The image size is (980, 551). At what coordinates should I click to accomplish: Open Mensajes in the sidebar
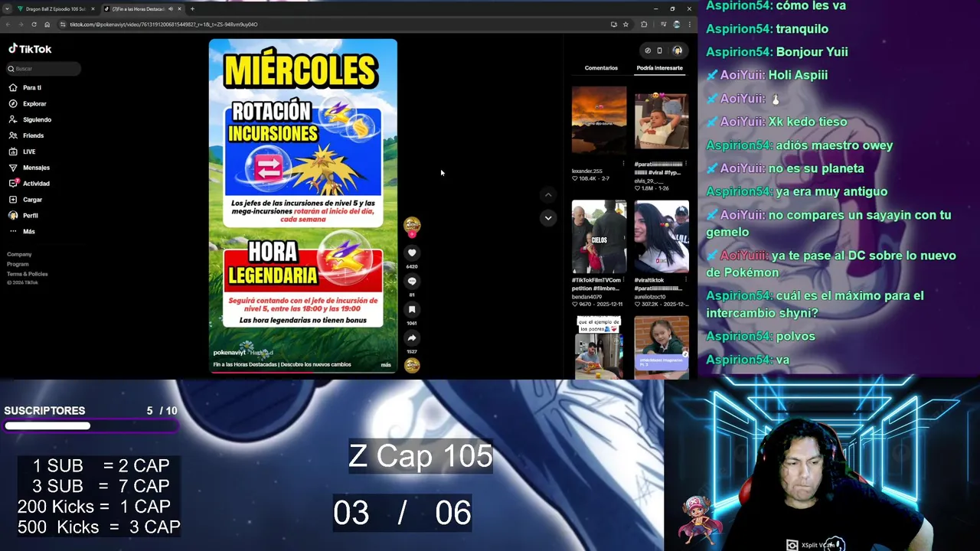click(x=30, y=168)
